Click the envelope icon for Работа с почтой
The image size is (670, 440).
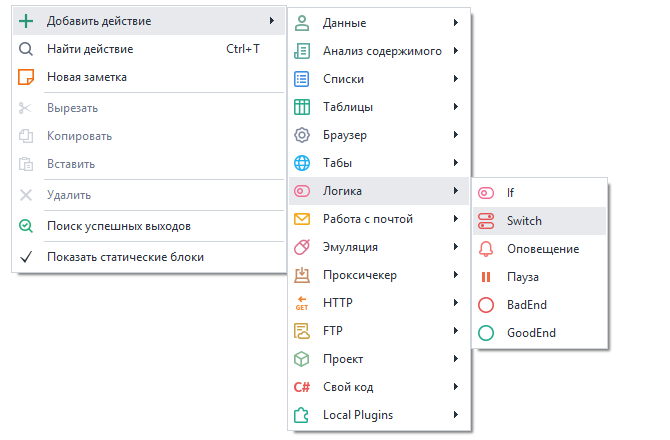(302, 219)
